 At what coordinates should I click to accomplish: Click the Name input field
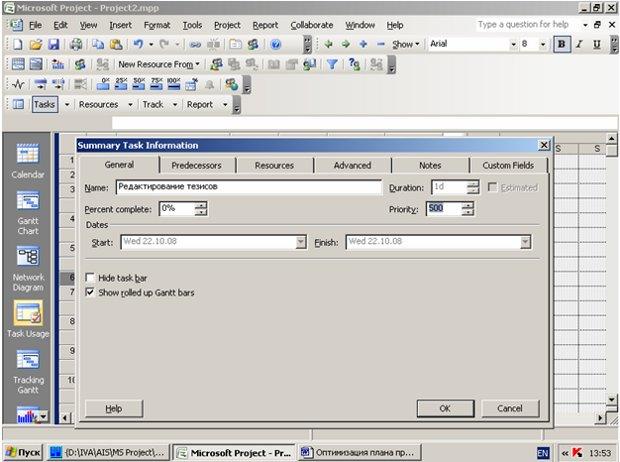pyautogui.click(x=249, y=187)
